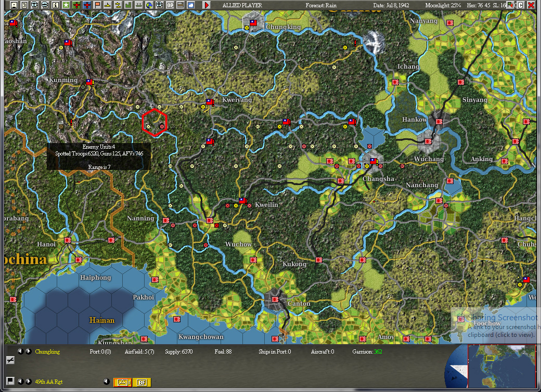Click the yellow friendly unit in highlighted hex
This screenshot has height=392, width=541.
[149, 126]
